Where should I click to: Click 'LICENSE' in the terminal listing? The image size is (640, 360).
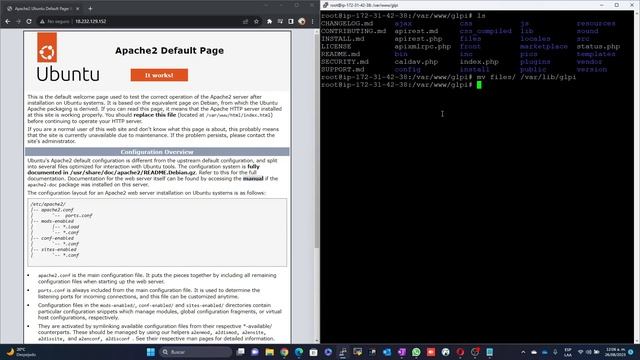coord(336,47)
